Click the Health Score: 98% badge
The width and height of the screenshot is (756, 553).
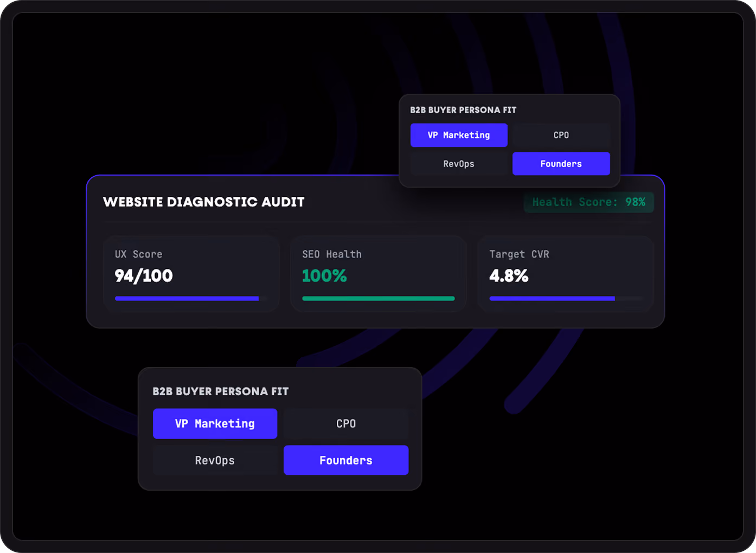click(589, 202)
